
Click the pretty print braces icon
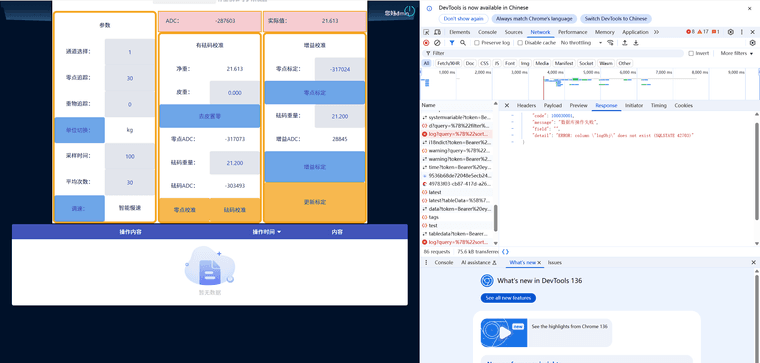505,252
